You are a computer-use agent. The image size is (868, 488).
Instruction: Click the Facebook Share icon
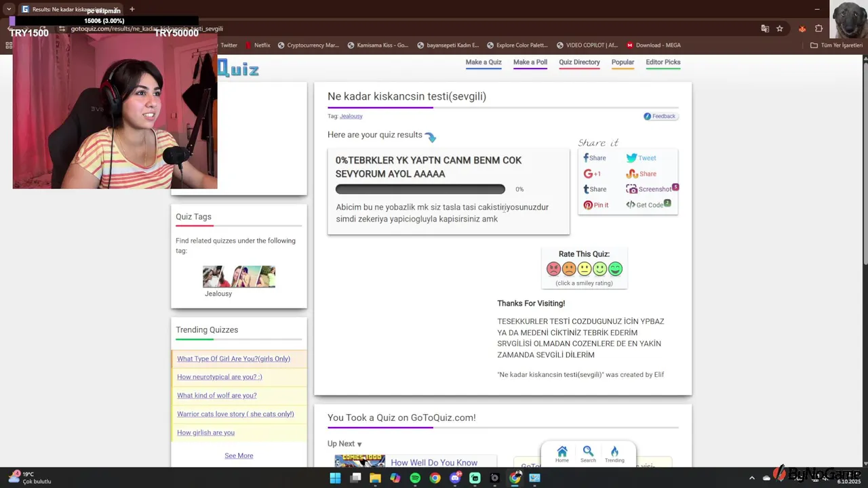[x=587, y=158]
